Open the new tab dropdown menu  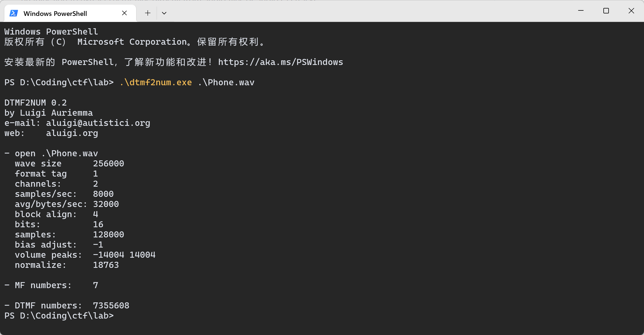[x=164, y=13]
